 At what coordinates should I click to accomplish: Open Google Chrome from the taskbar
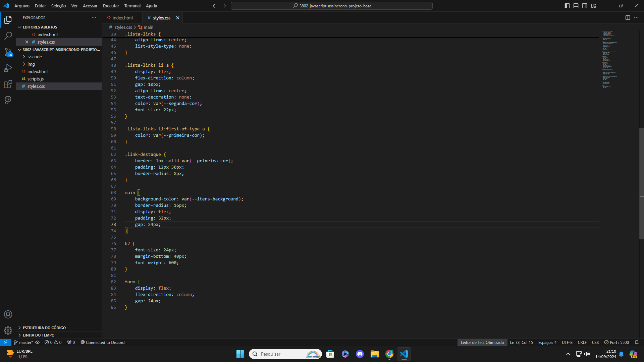pos(389,354)
